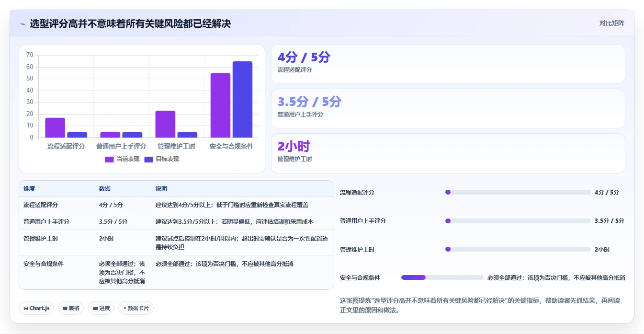The height and width of the screenshot is (334, 644).
Task: Click the blue 目标表现 bar for 安全与合规条件
Action: point(242,100)
